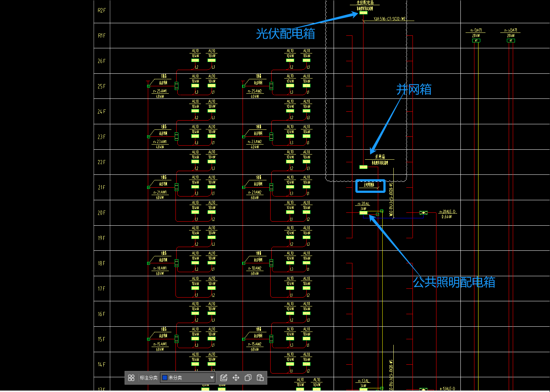Click the 标注分类 label in toolbar
This screenshot has height=392, width=550.
click(149, 378)
